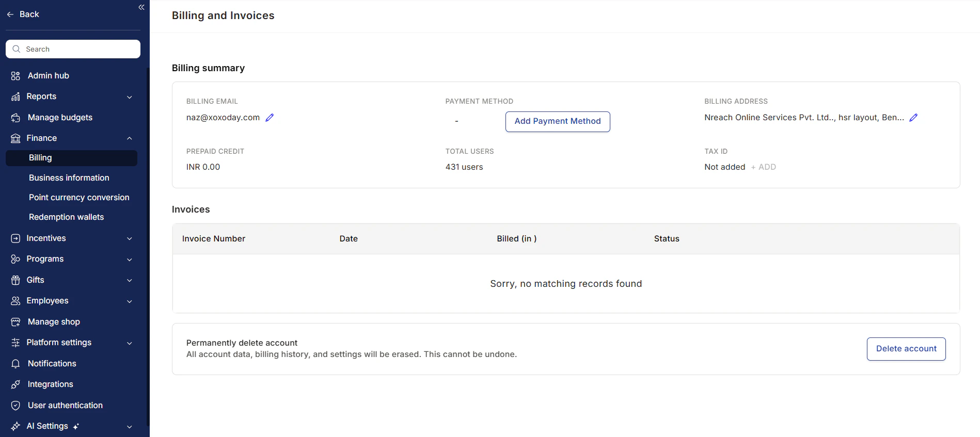This screenshot has width=980, height=437.
Task: Click the User authentication shield icon
Action: [15, 406]
